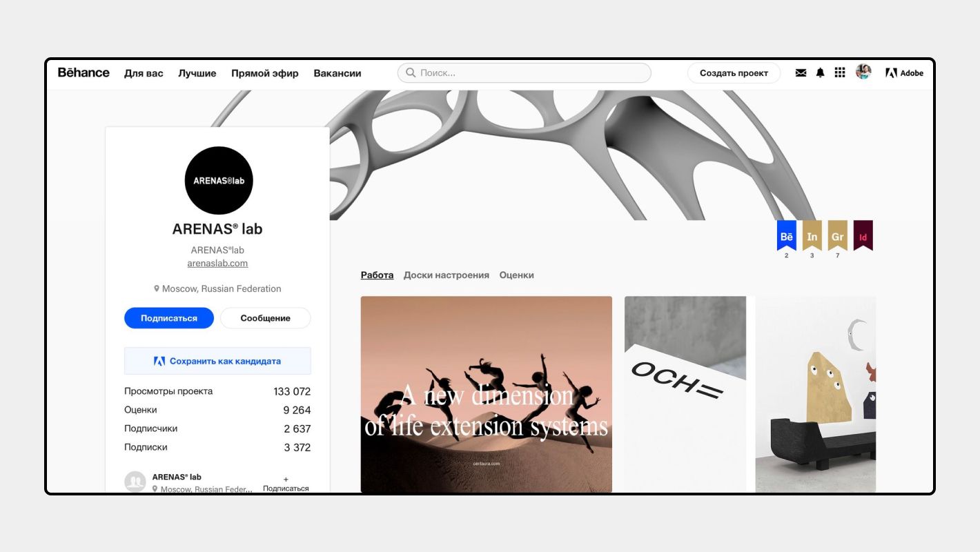980x552 pixels.
Task: Click Подписаться next to suggested ARENAS lab
Action: pos(285,483)
